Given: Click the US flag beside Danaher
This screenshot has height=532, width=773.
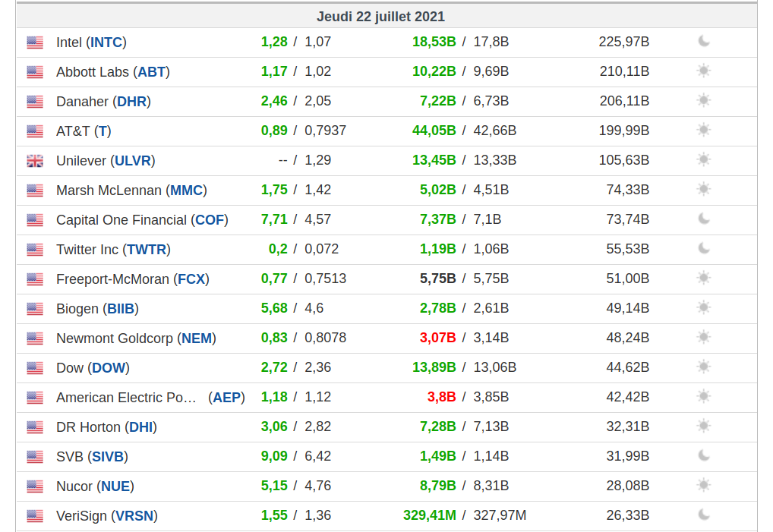Looking at the screenshot, I should [x=35, y=102].
